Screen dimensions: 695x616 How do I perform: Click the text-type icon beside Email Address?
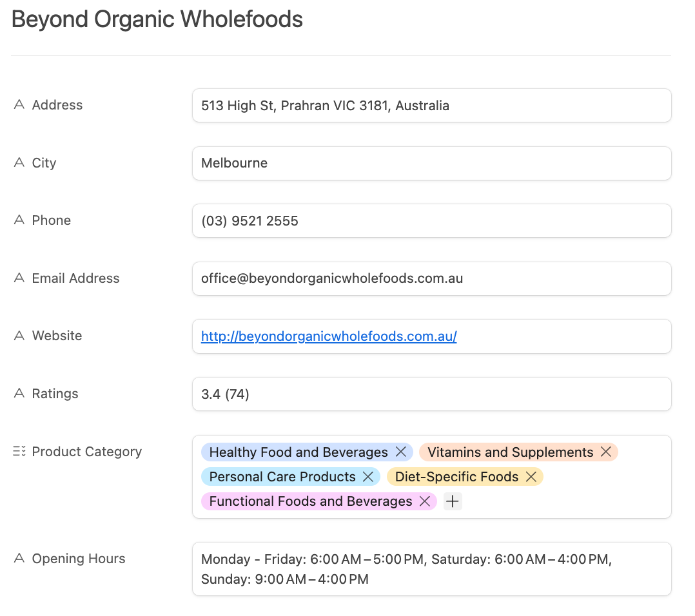pyautogui.click(x=19, y=278)
